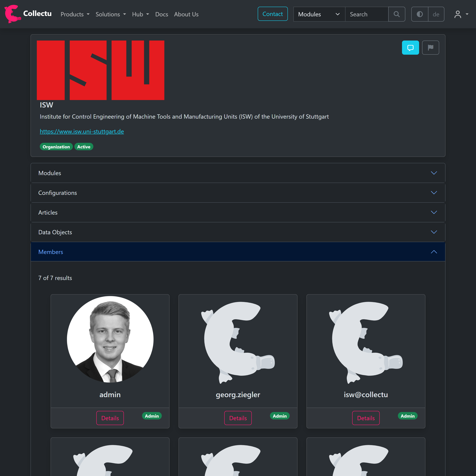Click the Contact button
The image size is (476, 476).
[273, 14]
